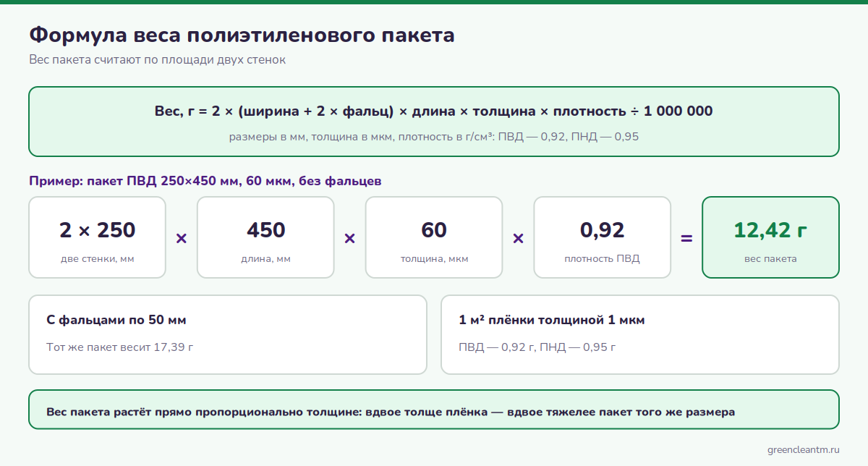Click the title '1 м² плёнки толщиной 1 мкм'
This screenshot has height=466, width=868.
[x=552, y=320]
